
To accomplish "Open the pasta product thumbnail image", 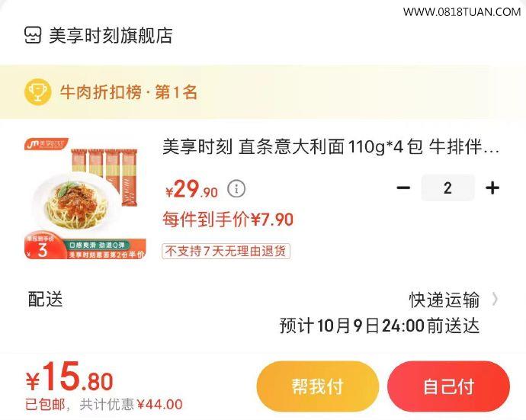I will [x=85, y=198].
